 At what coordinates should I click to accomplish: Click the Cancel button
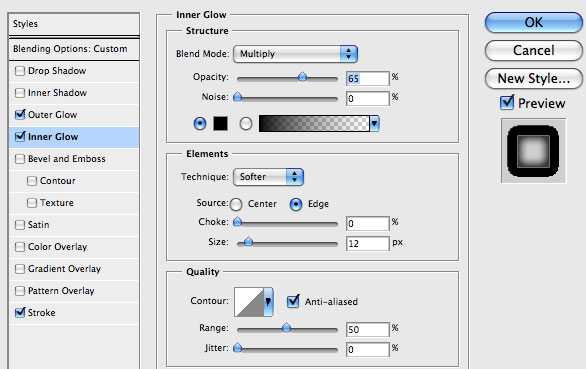point(534,50)
